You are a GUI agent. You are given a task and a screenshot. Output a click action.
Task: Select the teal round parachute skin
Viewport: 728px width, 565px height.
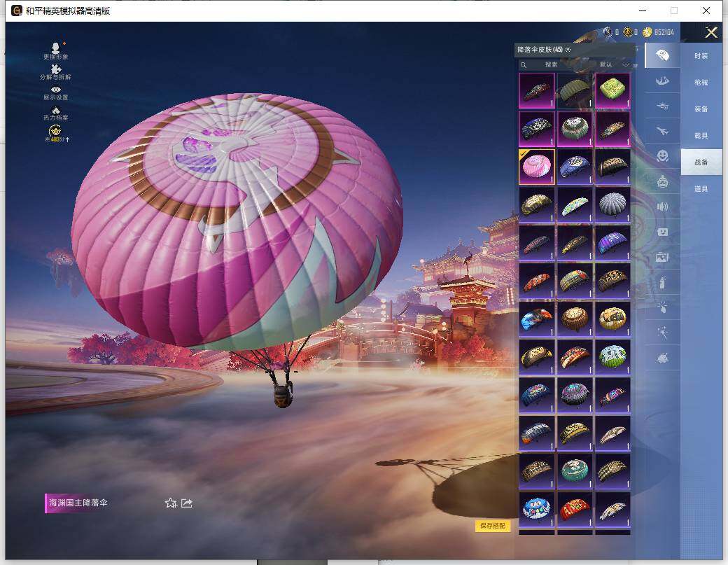[574, 470]
